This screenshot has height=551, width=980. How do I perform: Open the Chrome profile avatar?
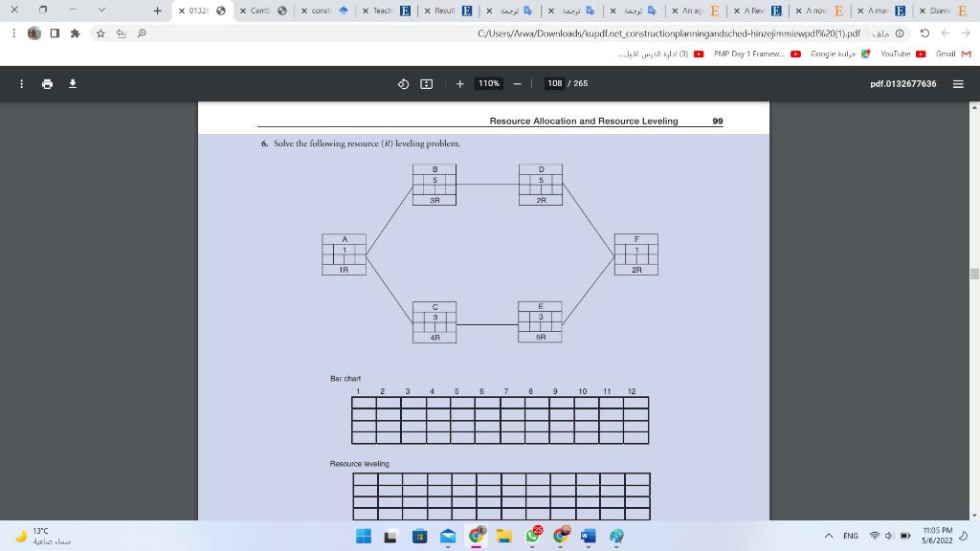point(34,33)
